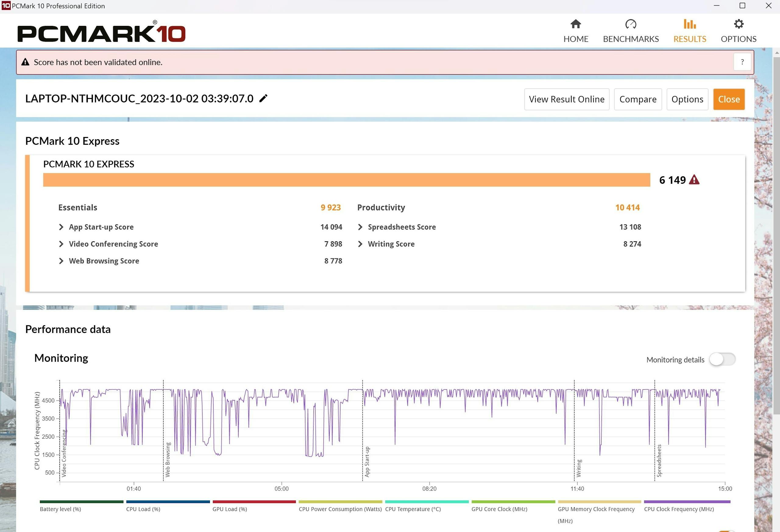This screenshot has height=532, width=780.
Task: Click the warning icon in validation banner
Action: 25,62
